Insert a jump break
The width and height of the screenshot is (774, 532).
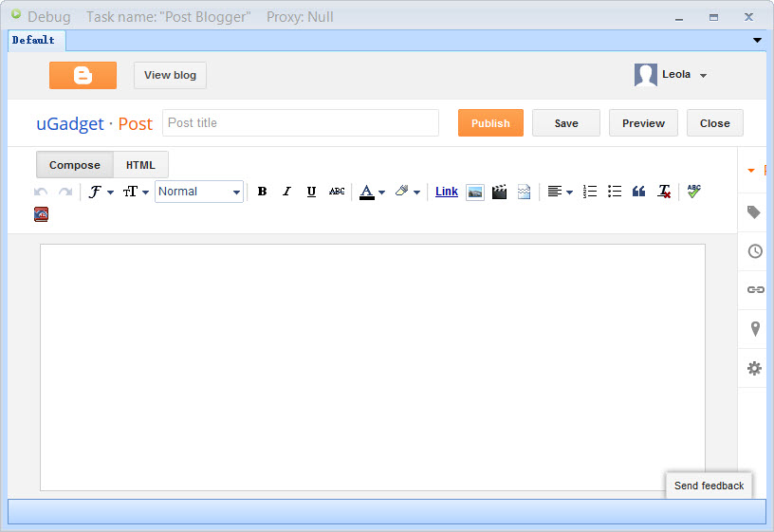[x=524, y=192]
